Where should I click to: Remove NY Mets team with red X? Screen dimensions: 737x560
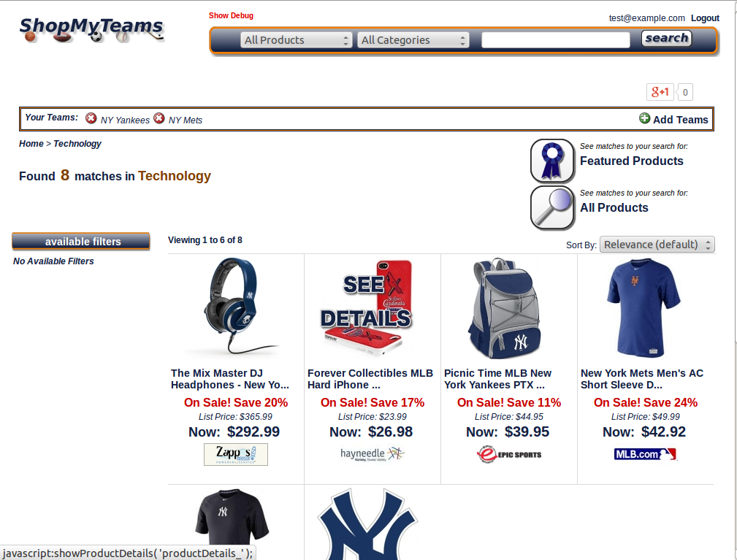click(x=159, y=118)
